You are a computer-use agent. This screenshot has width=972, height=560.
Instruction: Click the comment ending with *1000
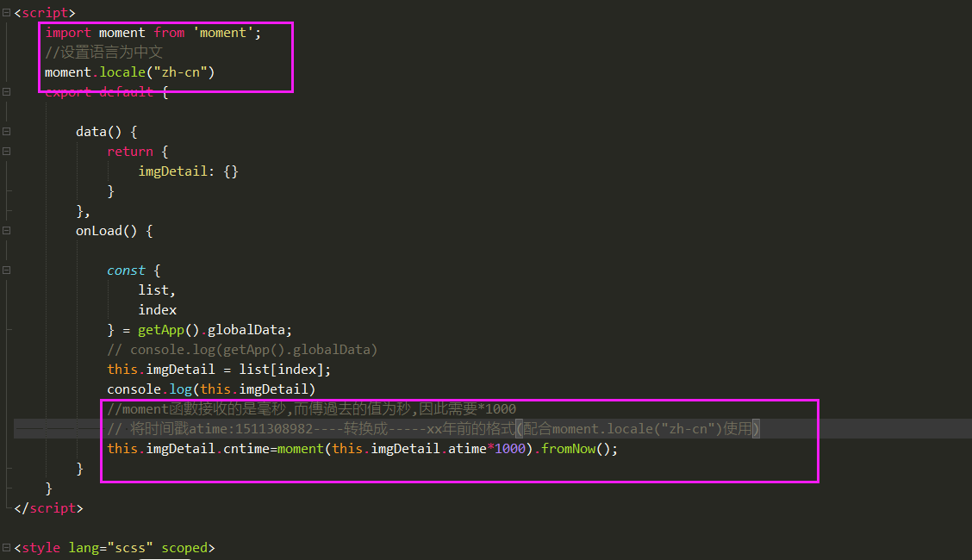click(311, 409)
